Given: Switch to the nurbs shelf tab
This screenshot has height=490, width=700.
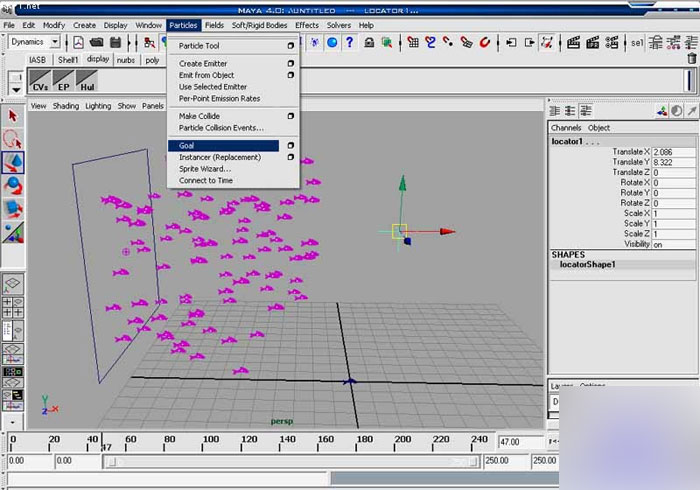Looking at the screenshot, I should (126, 60).
